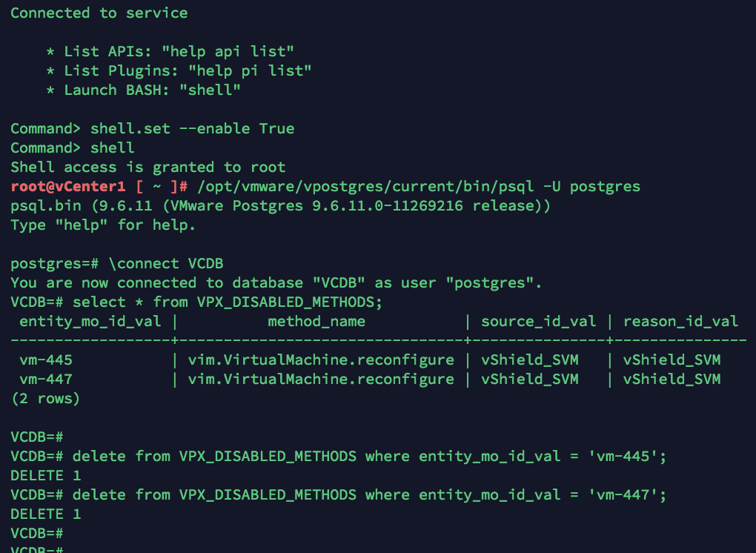The height and width of the screenshot is (553, 756).
Task: Click the source_id_val column header
Action: [x=538, y=322]
